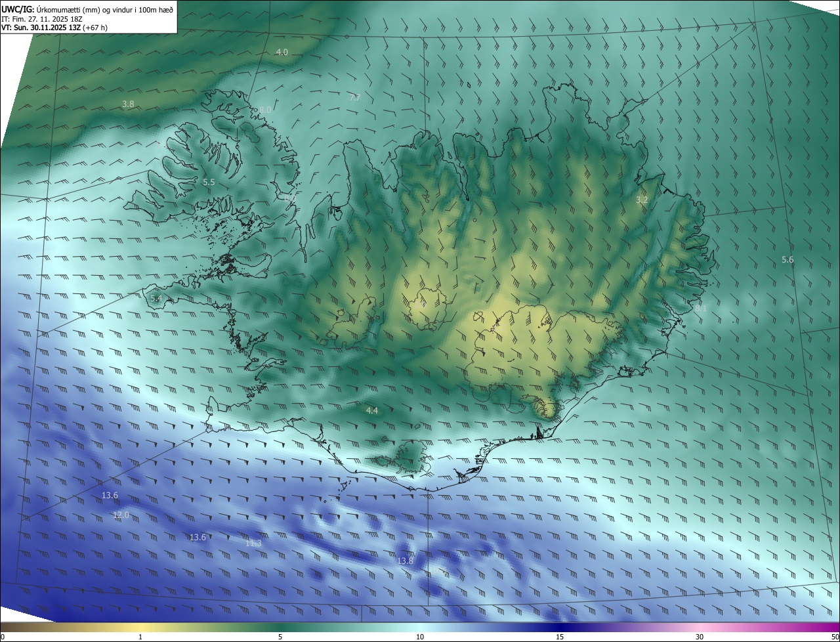Click the color scale tick label 1
Screen dimensions: 840x642
[x=140, y=637]
